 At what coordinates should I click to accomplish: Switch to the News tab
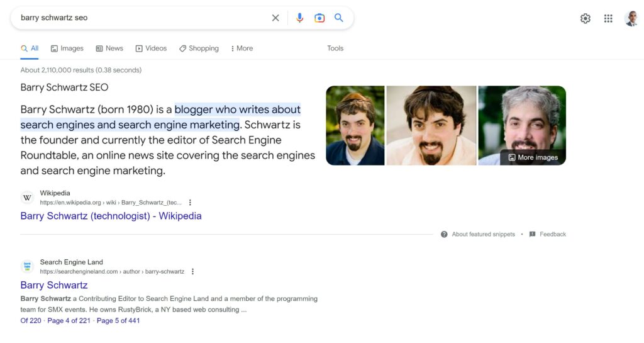coord(109,48)
